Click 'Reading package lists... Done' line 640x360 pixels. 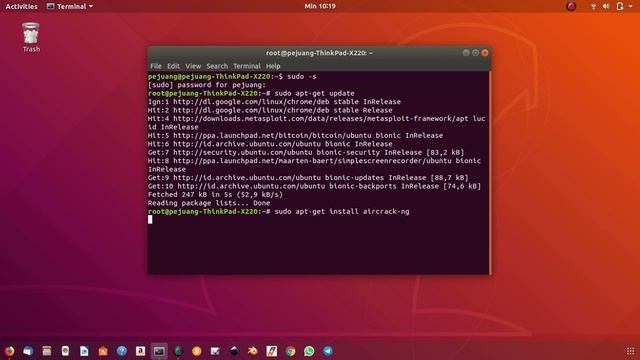(209, 203)
